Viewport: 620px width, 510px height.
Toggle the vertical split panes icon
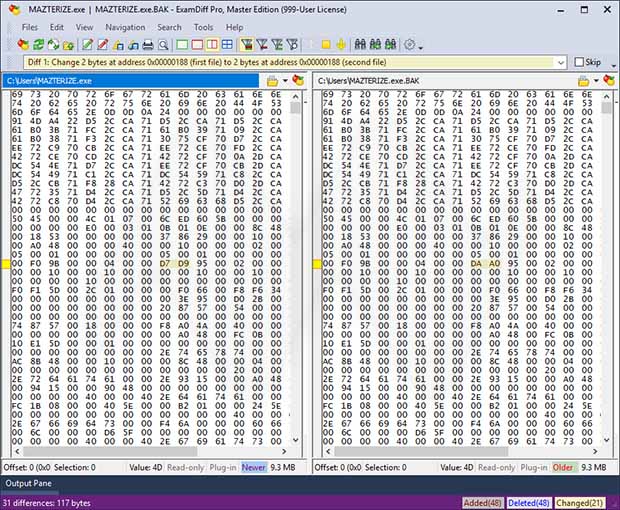tap(212, 45)
